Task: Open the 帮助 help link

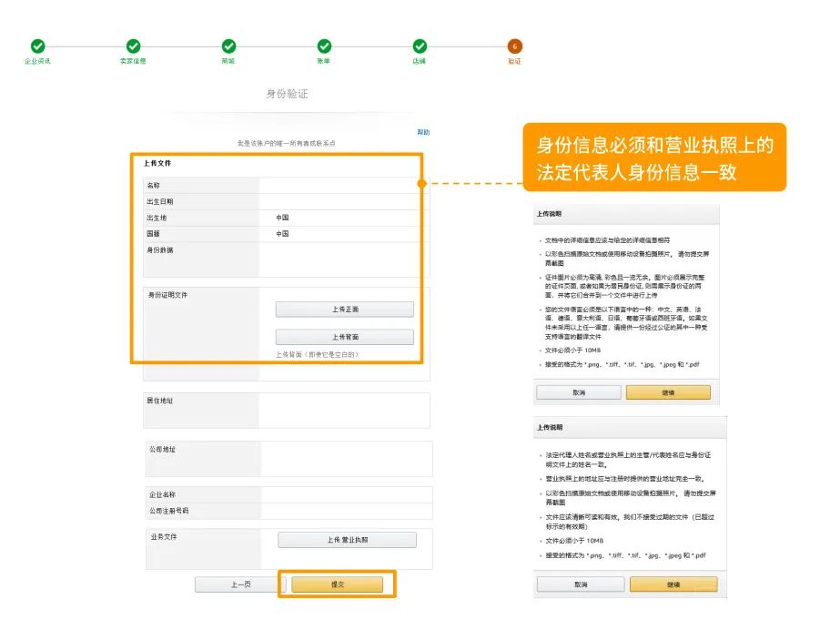Action: click(x=423, y=132)
